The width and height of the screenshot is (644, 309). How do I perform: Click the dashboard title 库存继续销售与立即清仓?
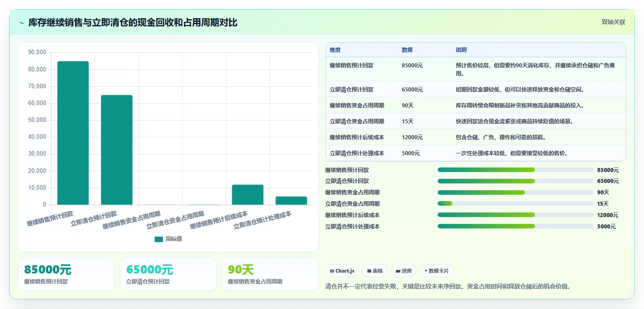[x=133, y=23]
